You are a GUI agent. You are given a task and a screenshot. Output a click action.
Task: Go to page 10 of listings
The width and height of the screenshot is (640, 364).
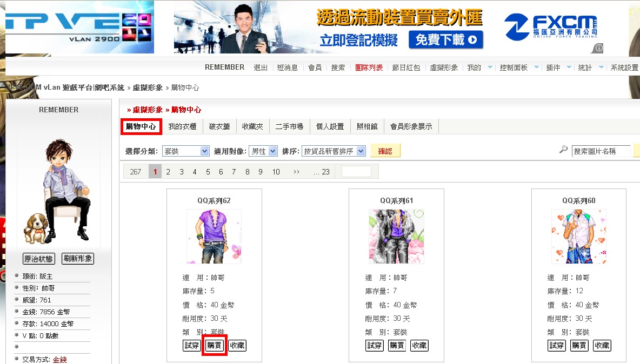tap(276, 172)
